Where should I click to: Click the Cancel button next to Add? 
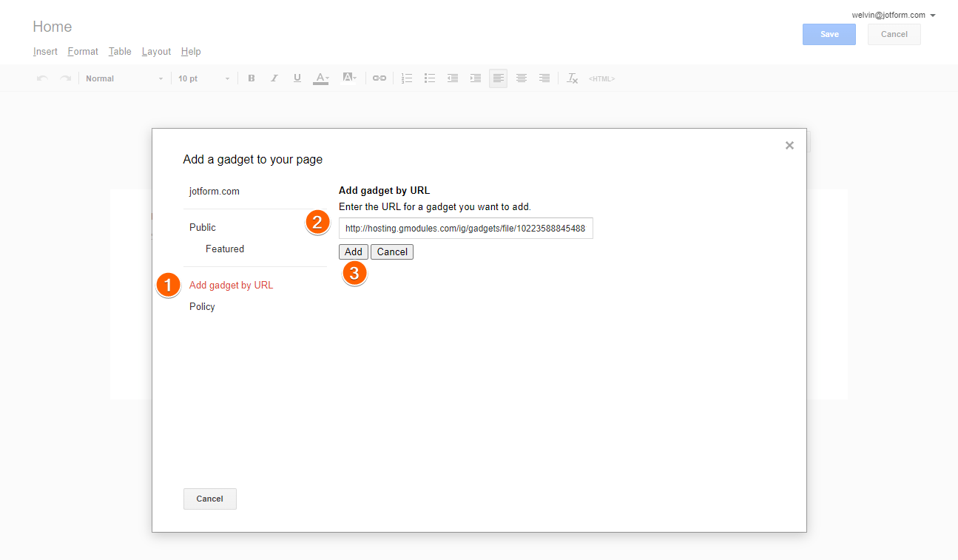pyautogui.click(x=392, y=252)
